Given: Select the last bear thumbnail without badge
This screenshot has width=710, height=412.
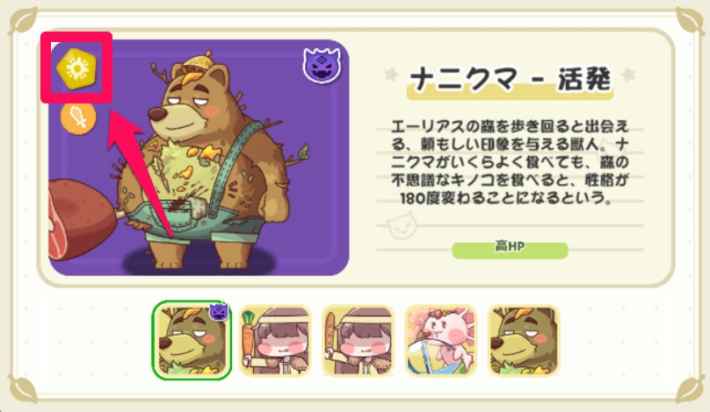Looking at the screenshot, I should [523, 341].
